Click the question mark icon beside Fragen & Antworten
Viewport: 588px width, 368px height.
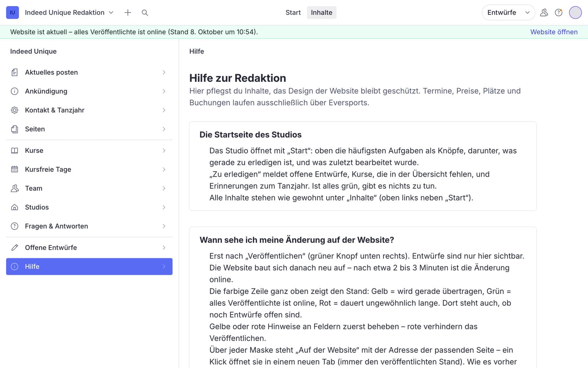15,226
